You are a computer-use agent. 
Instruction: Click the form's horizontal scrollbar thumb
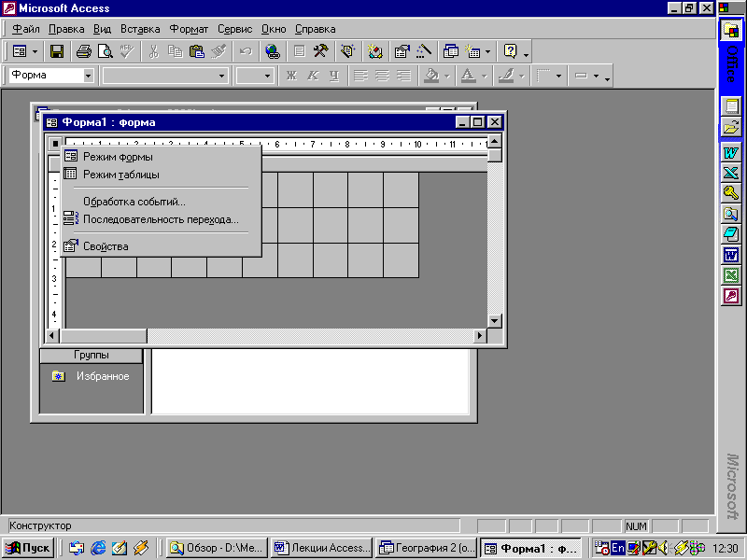tap(104, 336)
